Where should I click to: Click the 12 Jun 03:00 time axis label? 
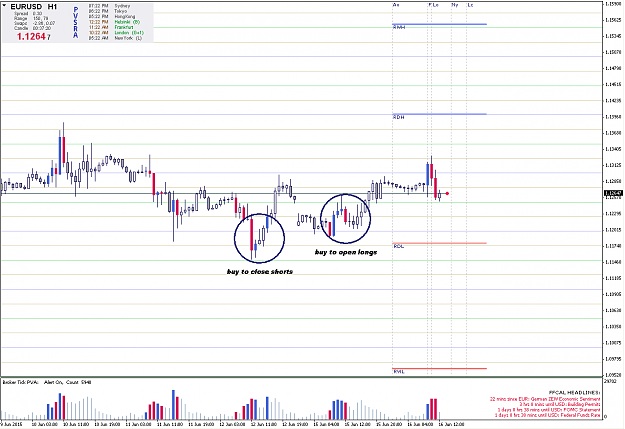(233, 424)
